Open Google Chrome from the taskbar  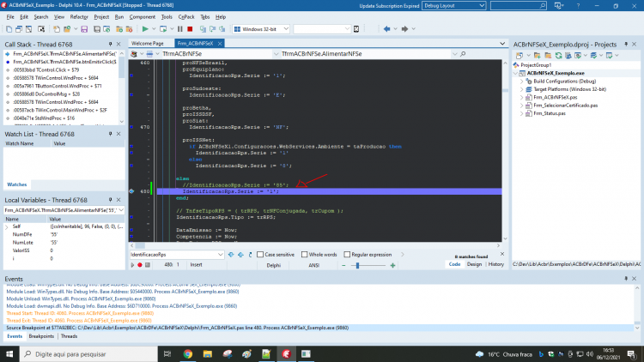[x=188, y=353]
